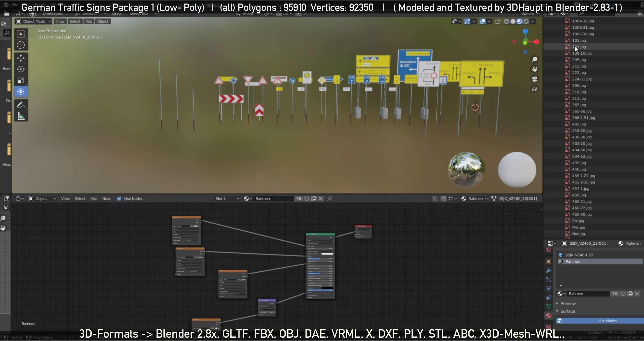Open the Overlays options dropdown arrow
Screen dimensions: 644x341
pyautogui.click(x=489, y=22)
